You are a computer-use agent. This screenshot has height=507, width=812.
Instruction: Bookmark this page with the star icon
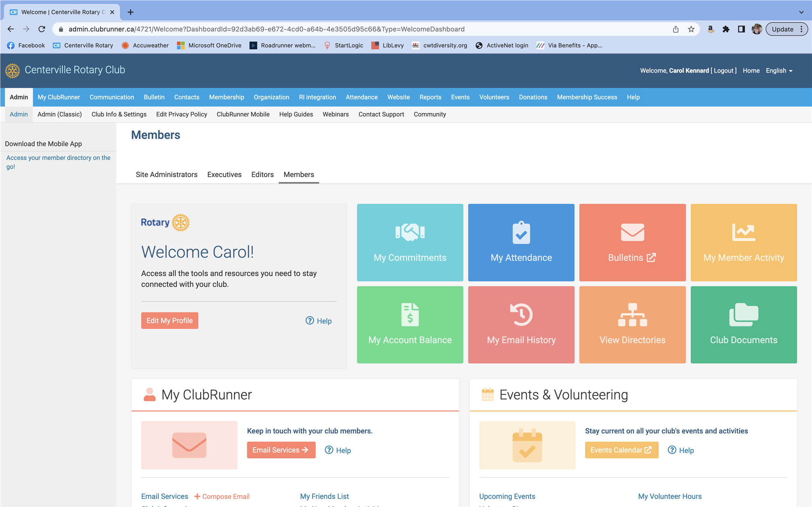pos(691,29)
